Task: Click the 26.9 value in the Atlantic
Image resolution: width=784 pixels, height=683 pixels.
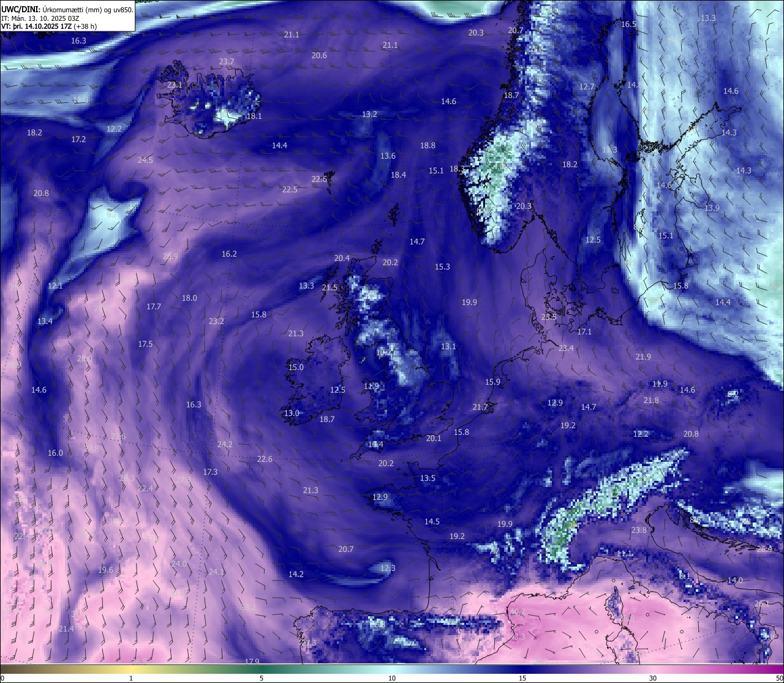Action: pos(170,256)
